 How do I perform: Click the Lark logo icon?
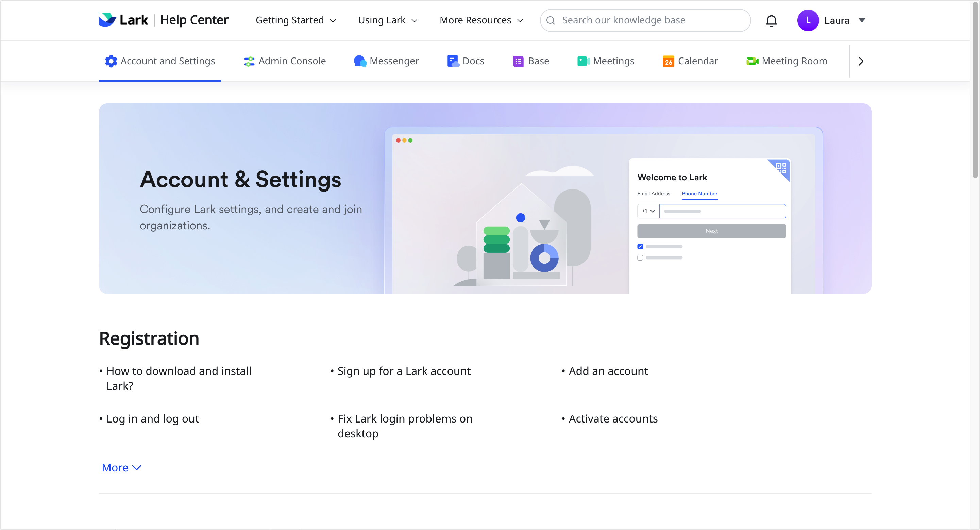click(x=107, y=20)
